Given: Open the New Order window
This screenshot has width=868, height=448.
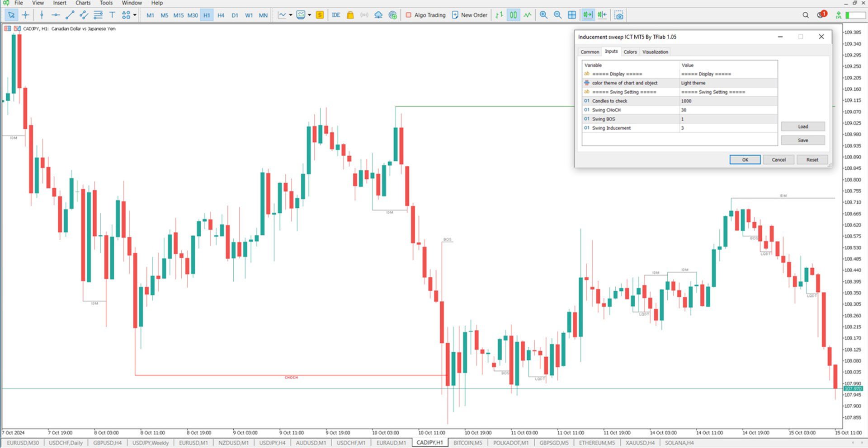Looking at the screenshot, I should pos(469,15).
